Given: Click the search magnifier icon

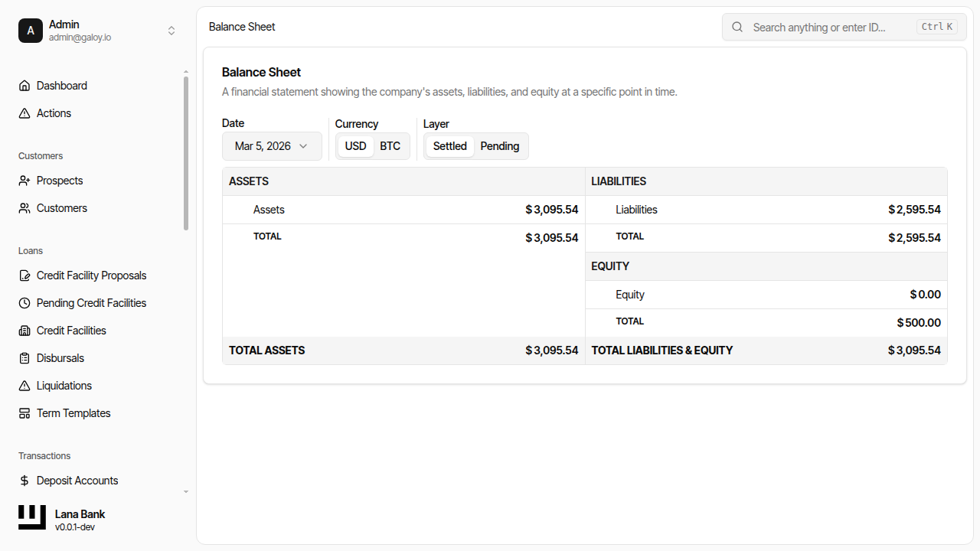Looking at the screenshot, I should tap(737, 27).
